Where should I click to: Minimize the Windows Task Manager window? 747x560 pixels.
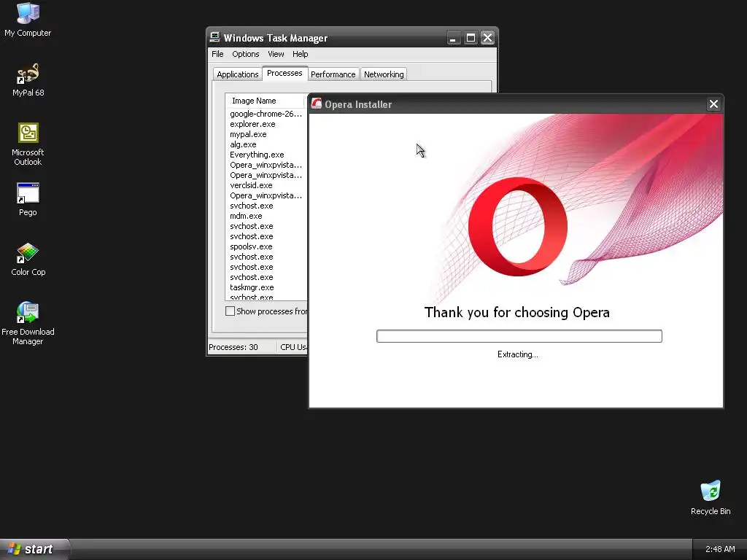[453, 38]
